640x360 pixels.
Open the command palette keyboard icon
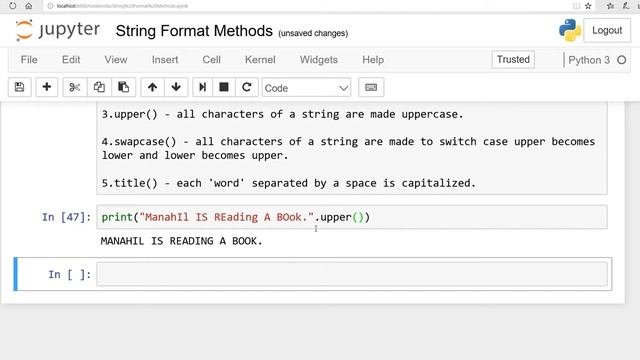coord(371,87)
